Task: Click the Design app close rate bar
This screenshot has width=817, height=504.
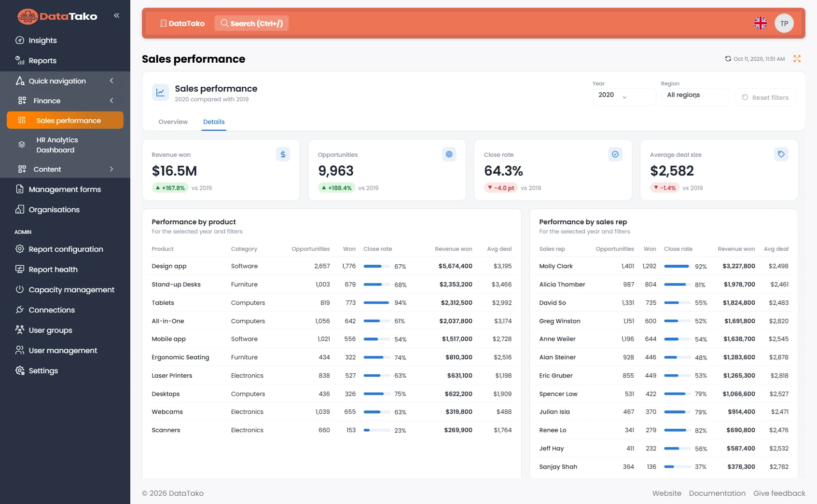Action: coord(376,266)
